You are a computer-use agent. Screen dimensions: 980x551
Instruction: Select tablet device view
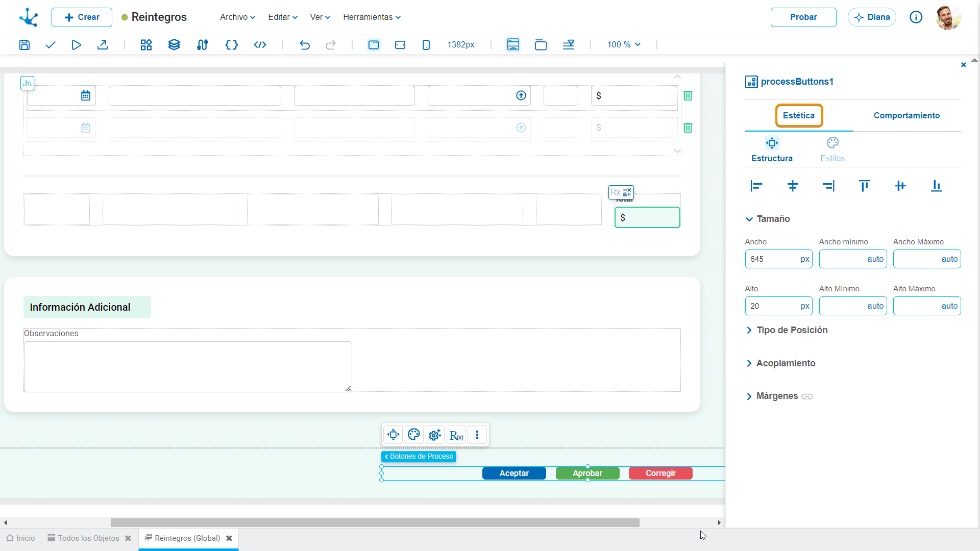pyautogui.click(x=400, y=45)
